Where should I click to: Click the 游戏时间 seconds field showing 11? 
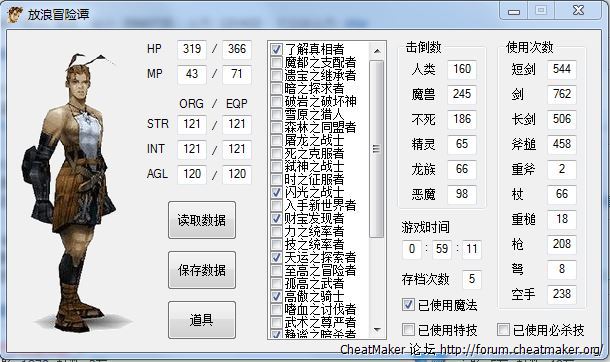[x=472, y=249]
